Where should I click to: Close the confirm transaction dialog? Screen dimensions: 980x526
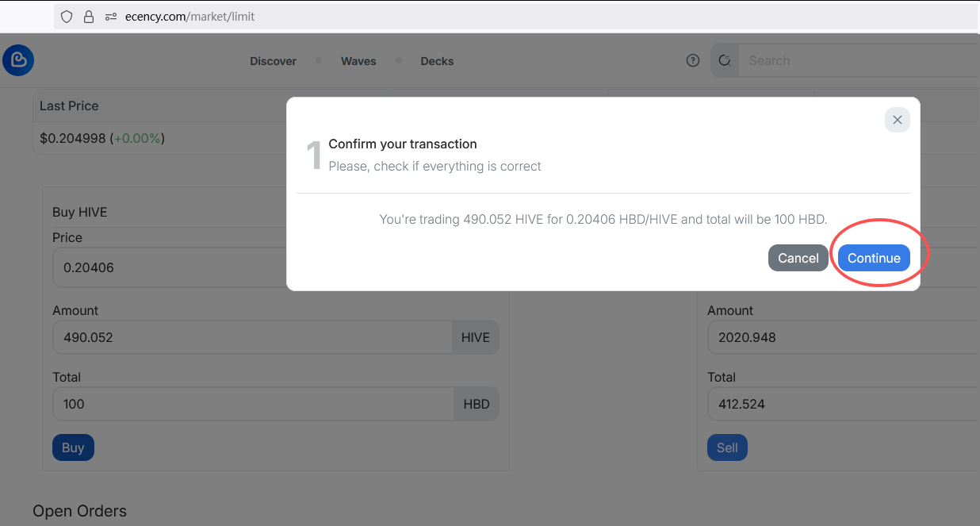(898, 120)
